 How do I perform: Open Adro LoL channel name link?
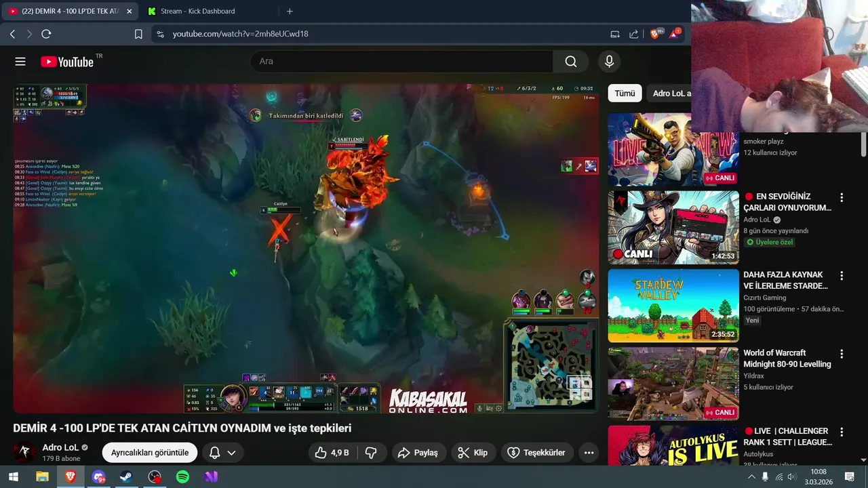pyautogui.click(x=61, y=447)
